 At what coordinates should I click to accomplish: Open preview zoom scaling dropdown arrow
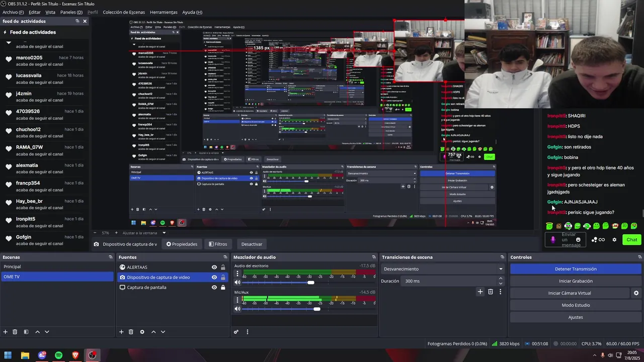(164, 233)
